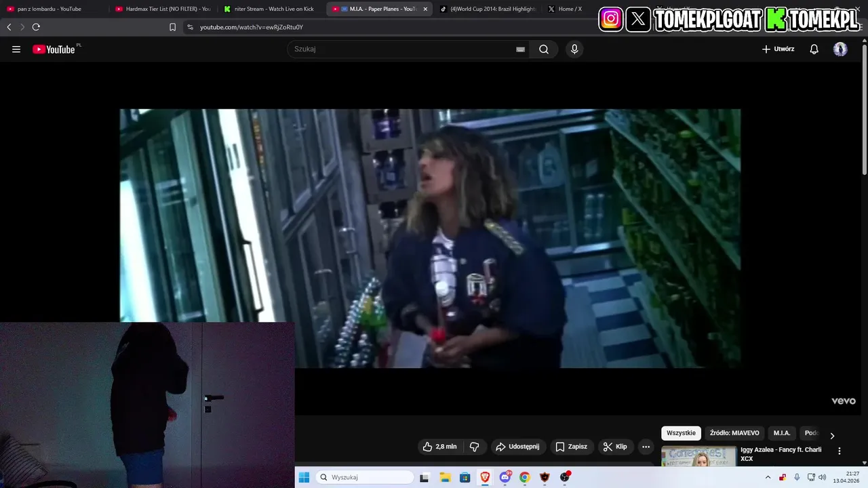The image size is (868, 488).
Task: Open options for Iggy Azalea Fancy video
Action: [x=839, y=451]
